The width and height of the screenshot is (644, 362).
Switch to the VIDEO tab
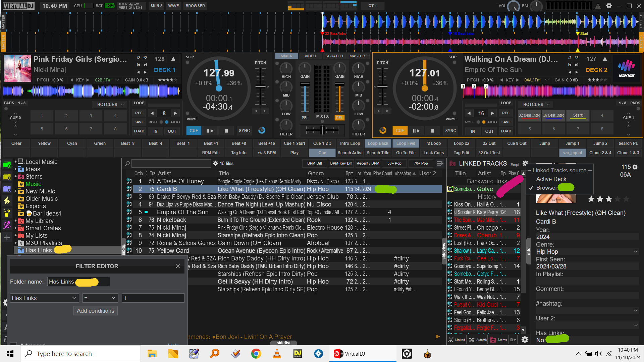point(310,56)
